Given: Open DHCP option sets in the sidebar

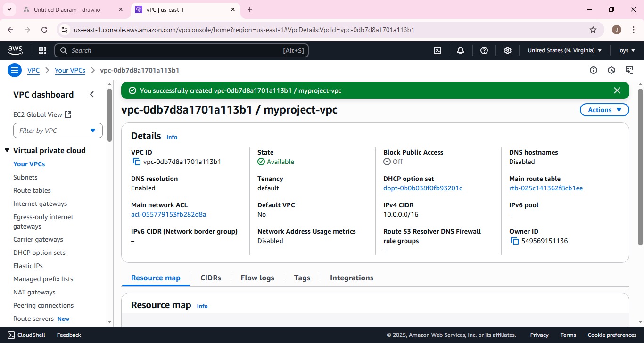Looking at the screenshot, I should tap(40, 253).
